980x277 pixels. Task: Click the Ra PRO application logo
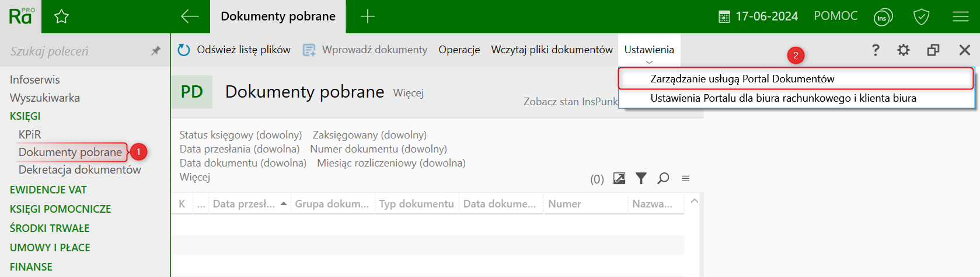(22, 16)
